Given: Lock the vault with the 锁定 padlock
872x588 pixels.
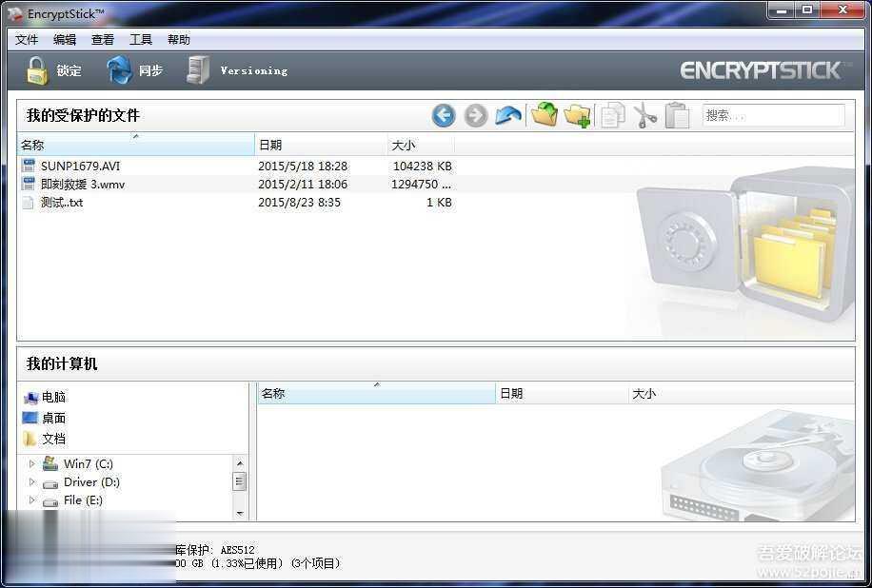Looking at the screenshot, I should tap(53, 70).
